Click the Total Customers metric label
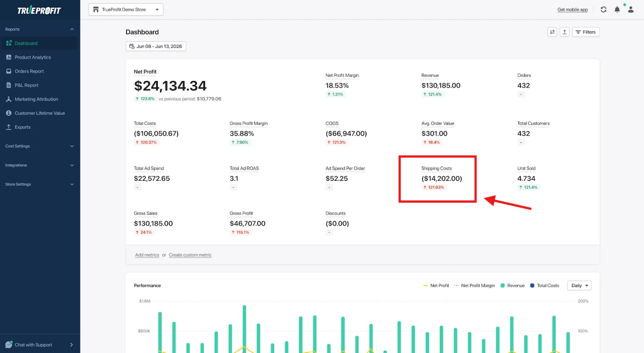 coord(533,123)
